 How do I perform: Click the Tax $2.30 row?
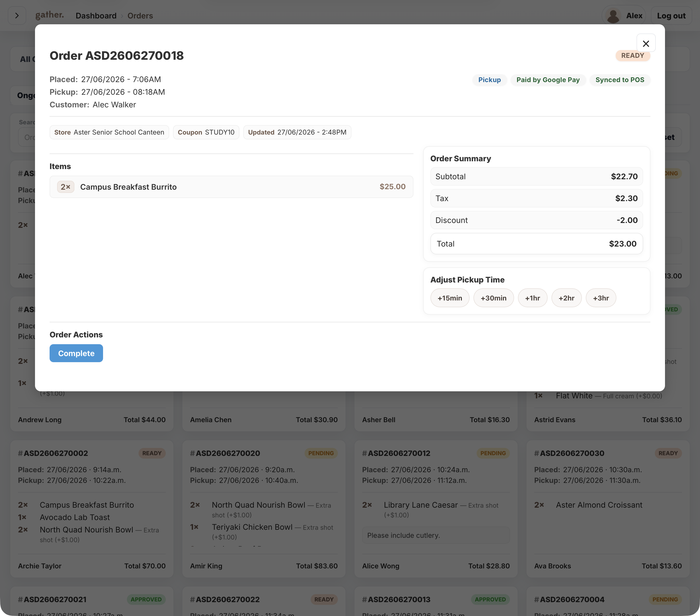click(x=536, y=198)
